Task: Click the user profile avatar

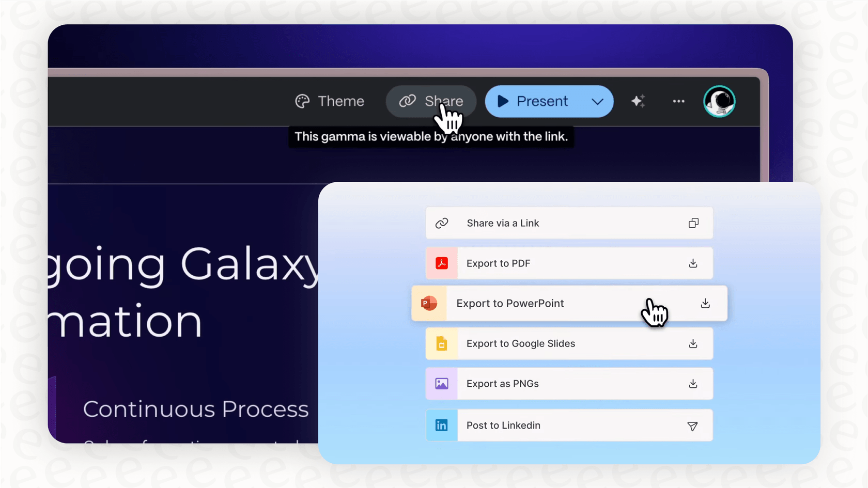Action: [x=719, y=101]
